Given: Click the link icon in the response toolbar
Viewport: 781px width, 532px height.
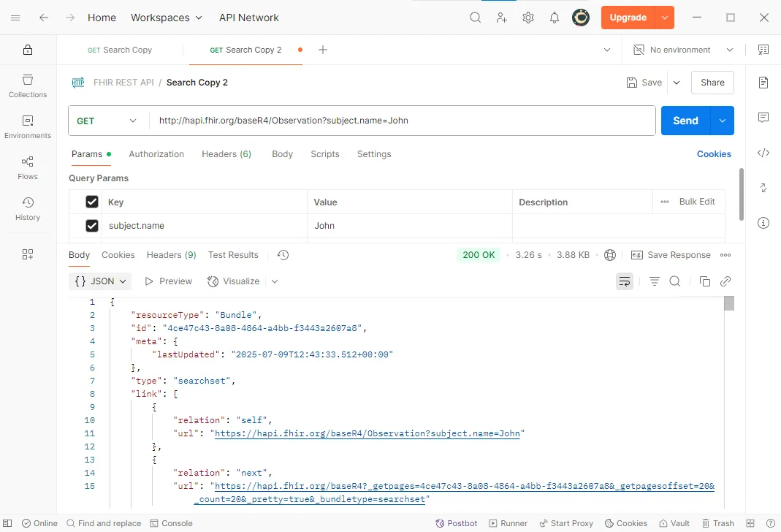Looking at the screenshot, I should (x=725, y=281).
